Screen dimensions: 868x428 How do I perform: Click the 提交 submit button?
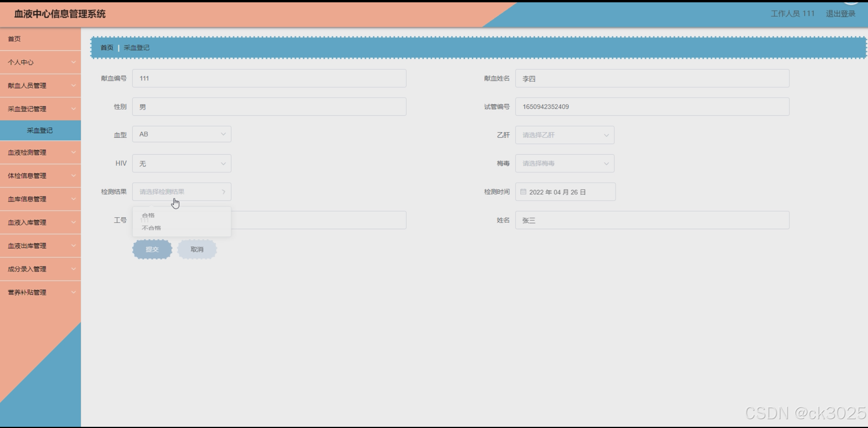point(152,249)
